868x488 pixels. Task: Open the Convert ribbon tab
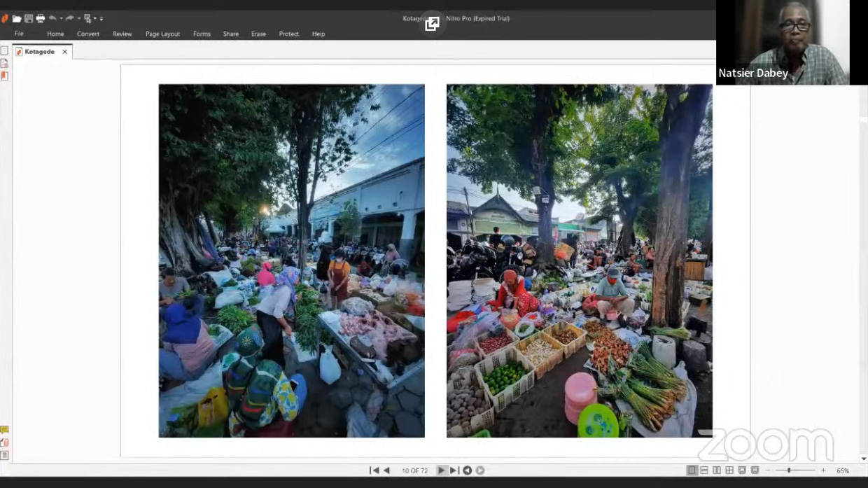[x=88, y=34]
